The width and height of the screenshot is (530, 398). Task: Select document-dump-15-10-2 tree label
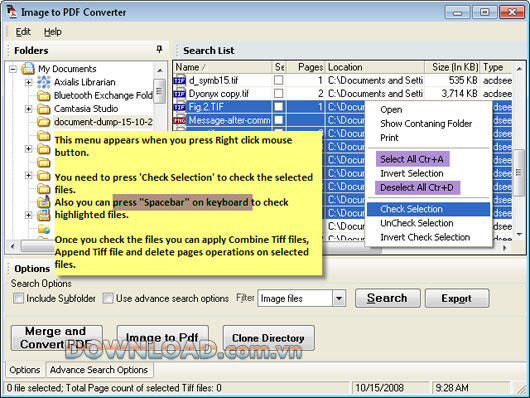click(x=103, y=122)
